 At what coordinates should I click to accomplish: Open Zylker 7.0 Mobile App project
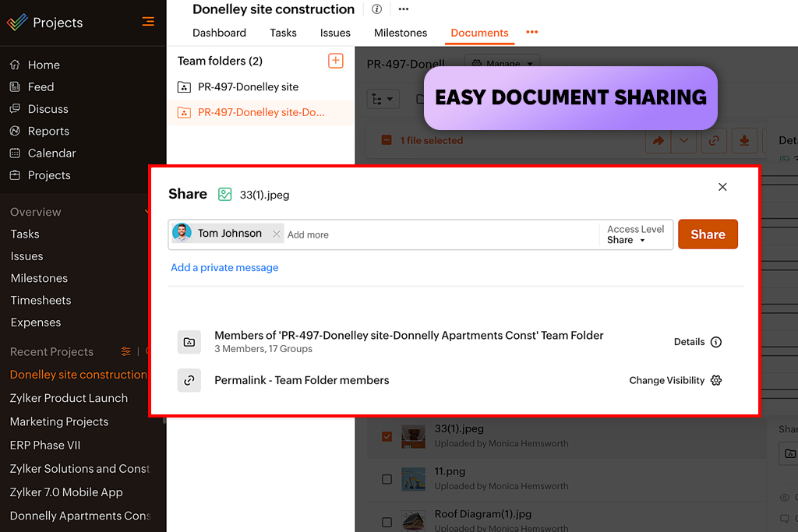pyautogui.click(x=66, y=492)
